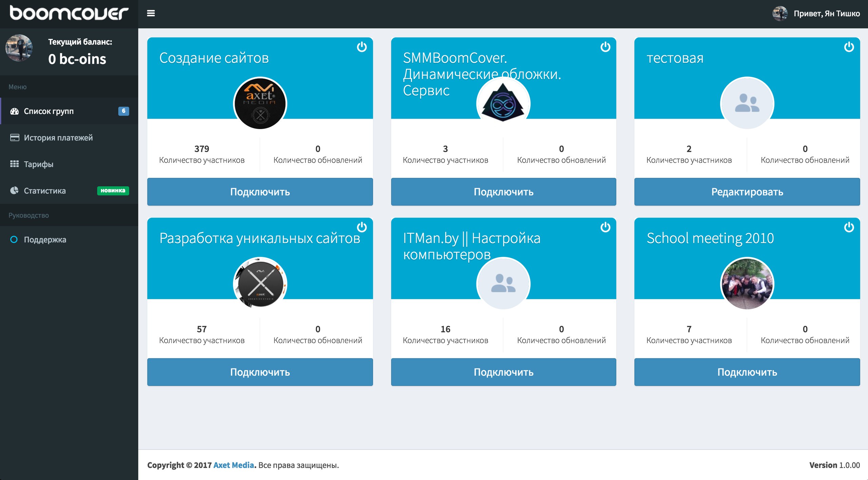868x480 pixels.
Task: Click the crossed pens avatar of Разработка сайтов
Action: [260, 284]
